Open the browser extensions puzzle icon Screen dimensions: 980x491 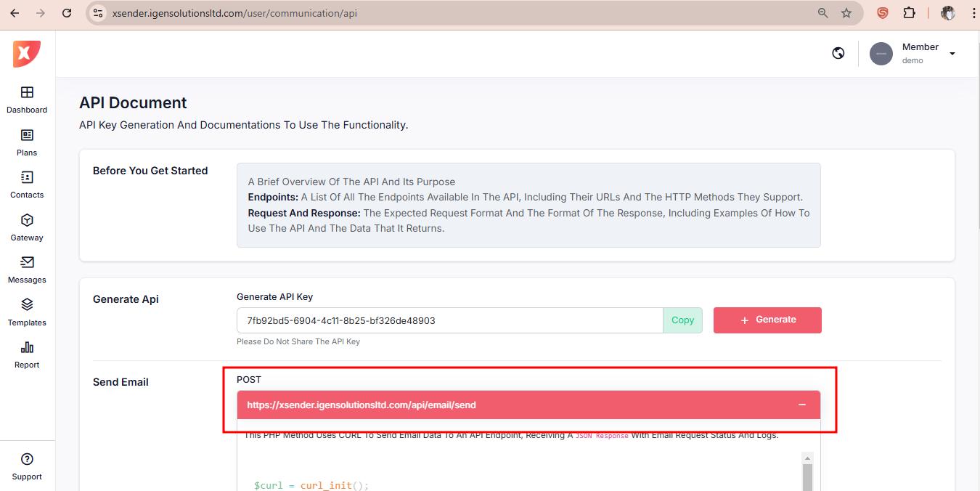pos(909,13)
